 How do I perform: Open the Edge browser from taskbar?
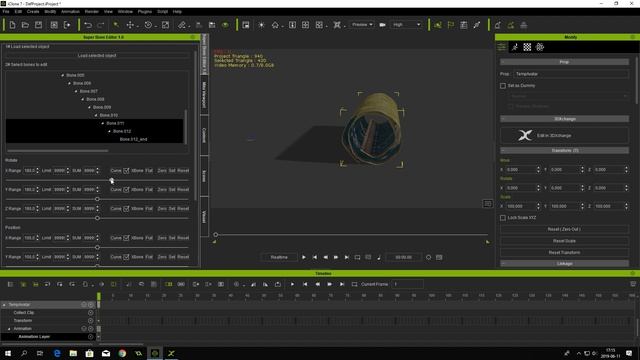[x=57, y=353]
